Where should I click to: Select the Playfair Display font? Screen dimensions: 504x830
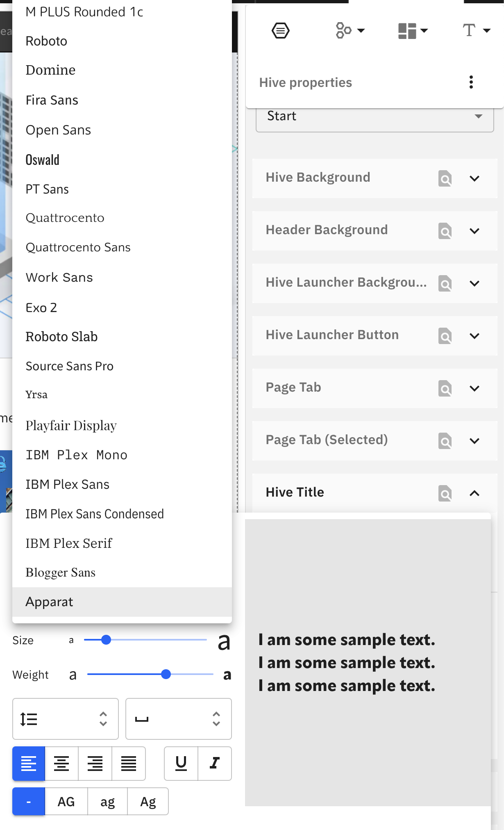tap(122, 425)
